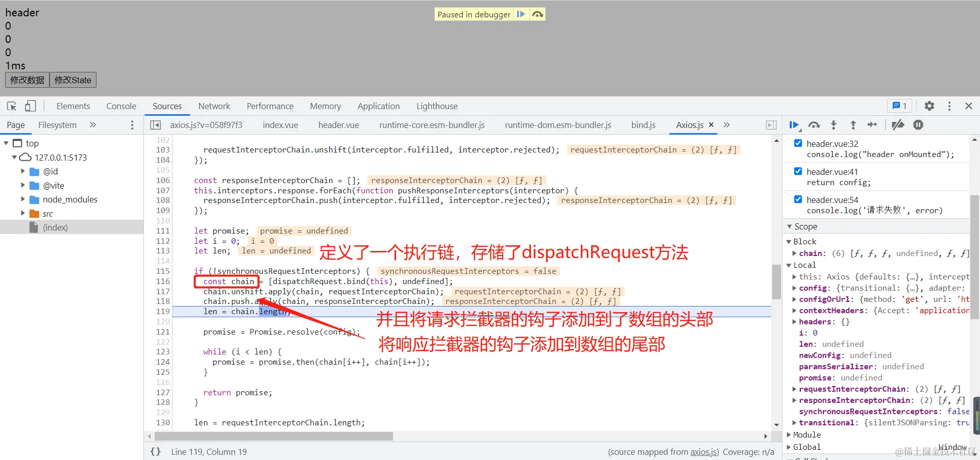Collapse the Scope section

pos(790,226)
